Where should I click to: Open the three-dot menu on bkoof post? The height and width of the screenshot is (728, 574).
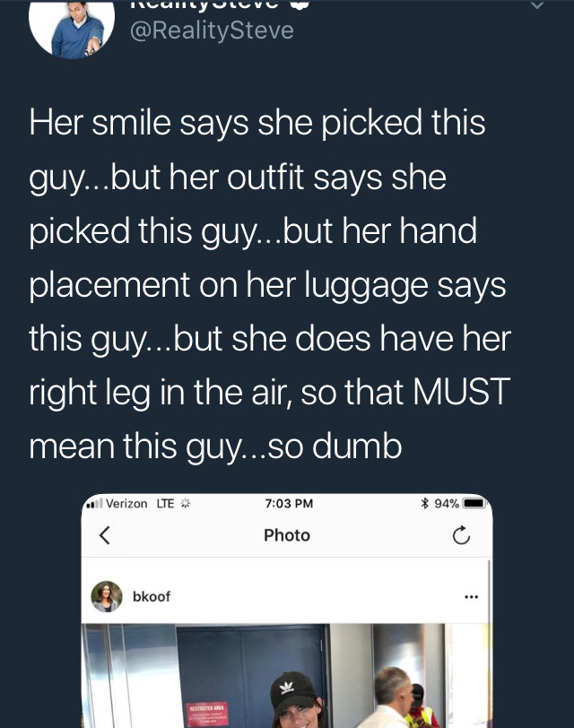click(471, 596)
